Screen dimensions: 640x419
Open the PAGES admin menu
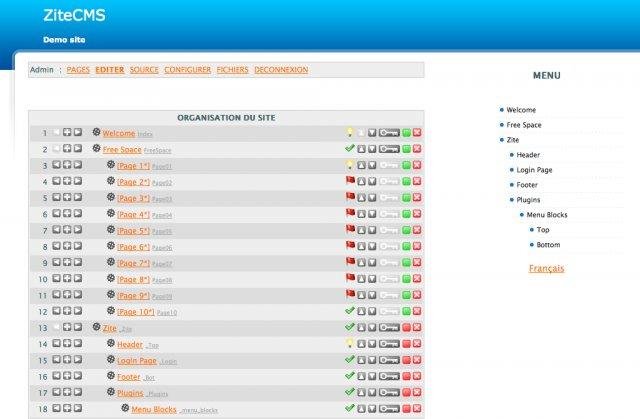[78, 70]
